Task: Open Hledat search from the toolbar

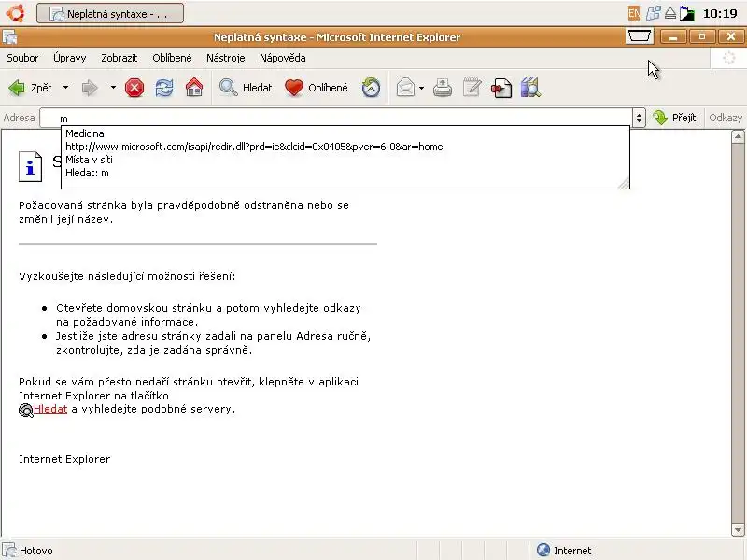Action: [x=246, y=88]
